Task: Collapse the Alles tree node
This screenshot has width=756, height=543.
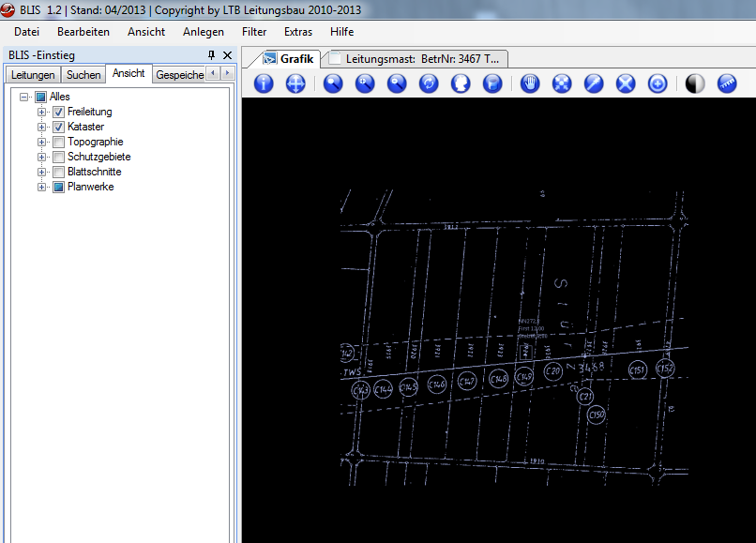Action: 24,97
